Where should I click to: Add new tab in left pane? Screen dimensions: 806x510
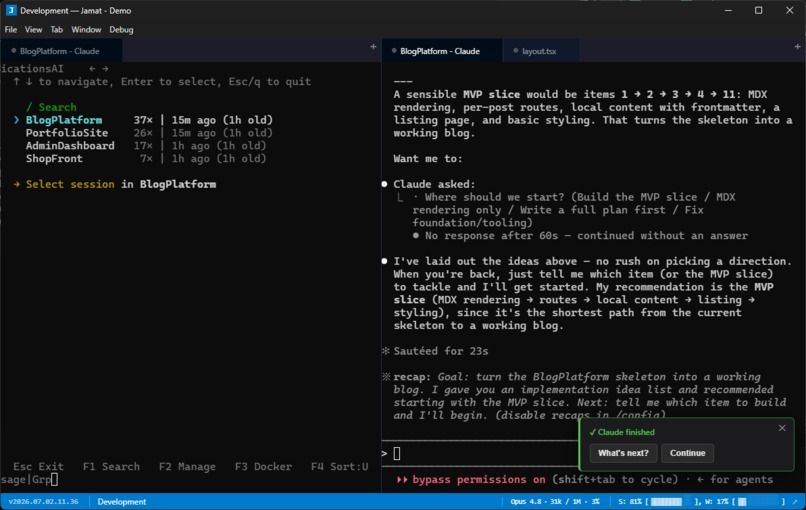click(x=373, y=47)
